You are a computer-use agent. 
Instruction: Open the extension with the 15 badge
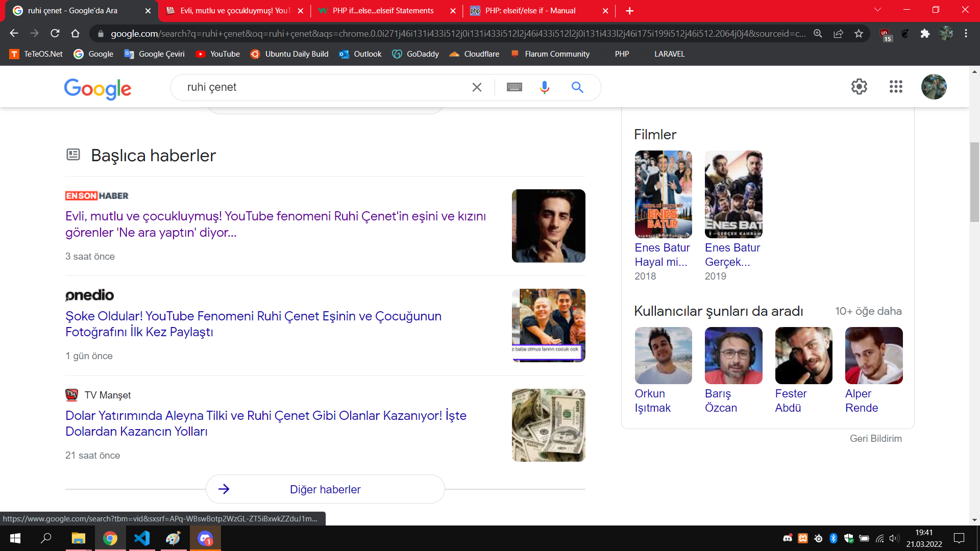tap(886, 35)
